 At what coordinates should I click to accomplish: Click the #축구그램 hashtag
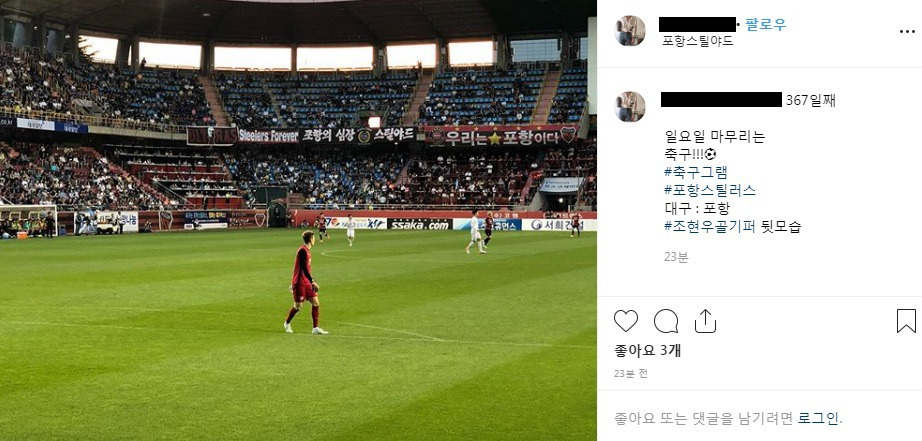(696, 172)
